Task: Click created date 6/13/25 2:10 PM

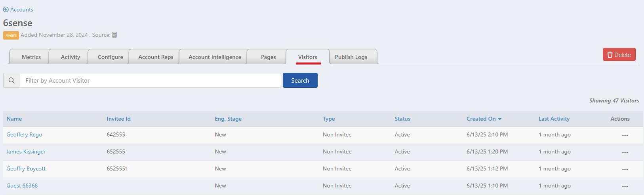Action: [487, 134]
